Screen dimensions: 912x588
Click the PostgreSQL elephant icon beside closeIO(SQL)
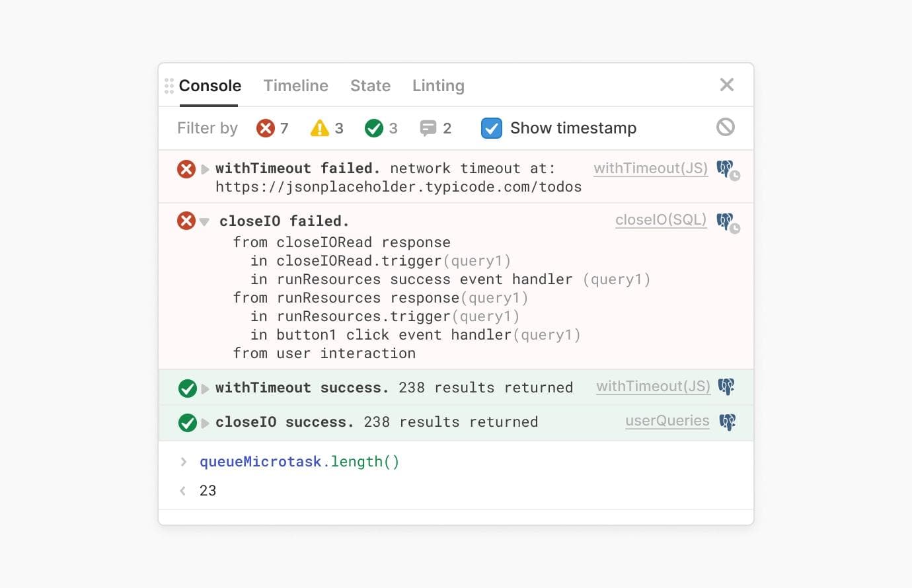pyautogui.click(x=724, y=220)
